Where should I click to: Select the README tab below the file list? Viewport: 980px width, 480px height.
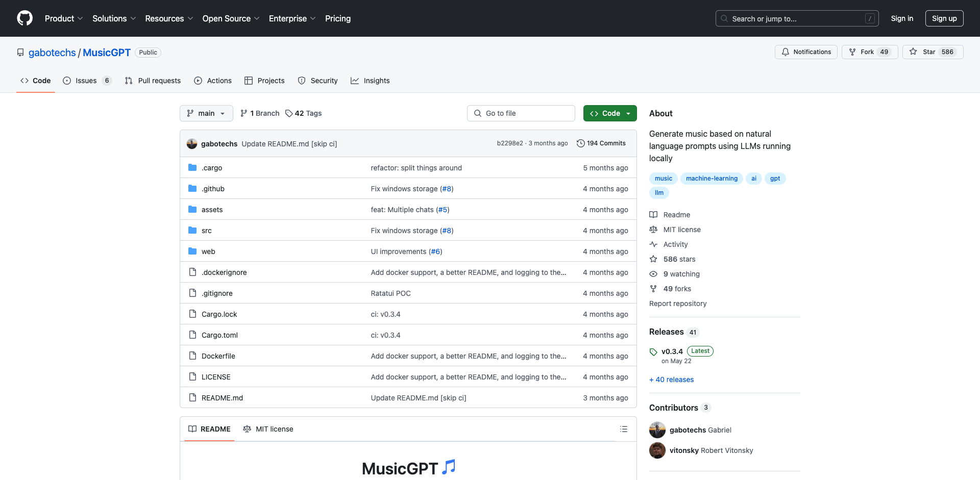[x=209, y=429]
